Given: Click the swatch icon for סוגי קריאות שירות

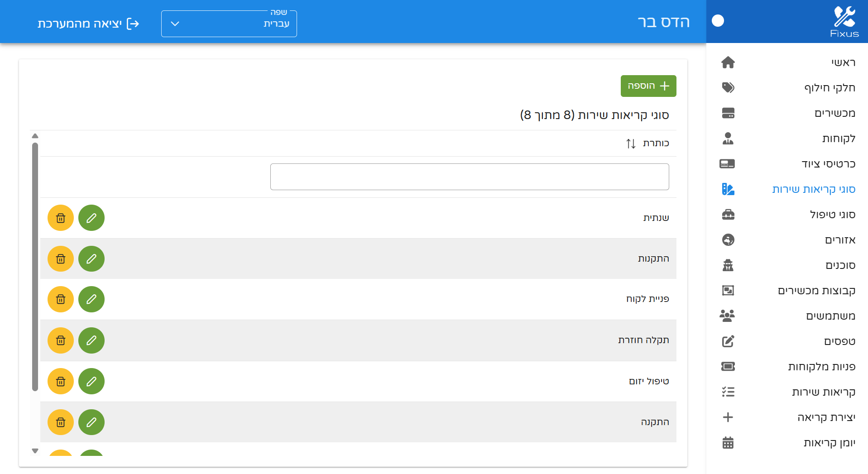Looking at the screenshot, I should [x=728, y=189].
